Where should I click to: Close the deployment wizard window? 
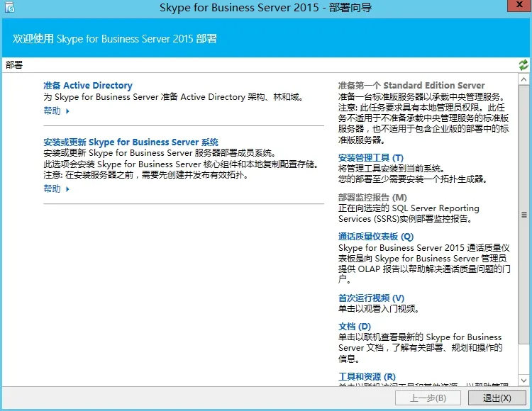tap(519, 6)
